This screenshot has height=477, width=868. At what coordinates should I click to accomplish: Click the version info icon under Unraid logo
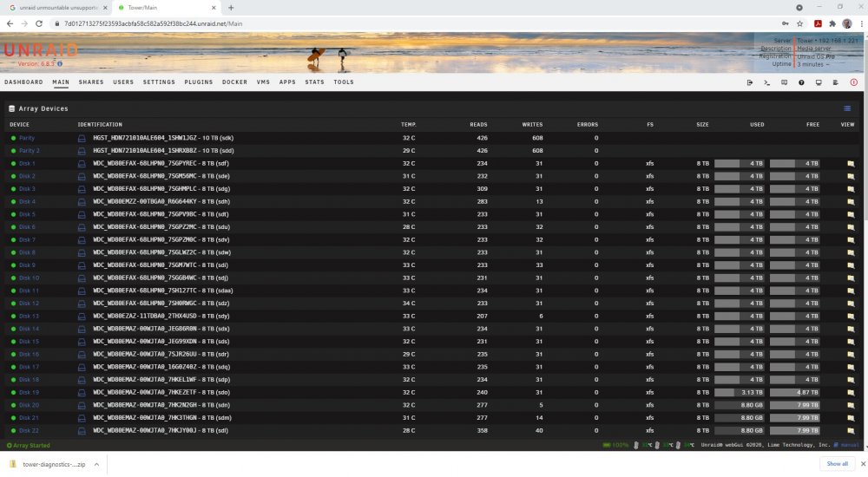60,63
